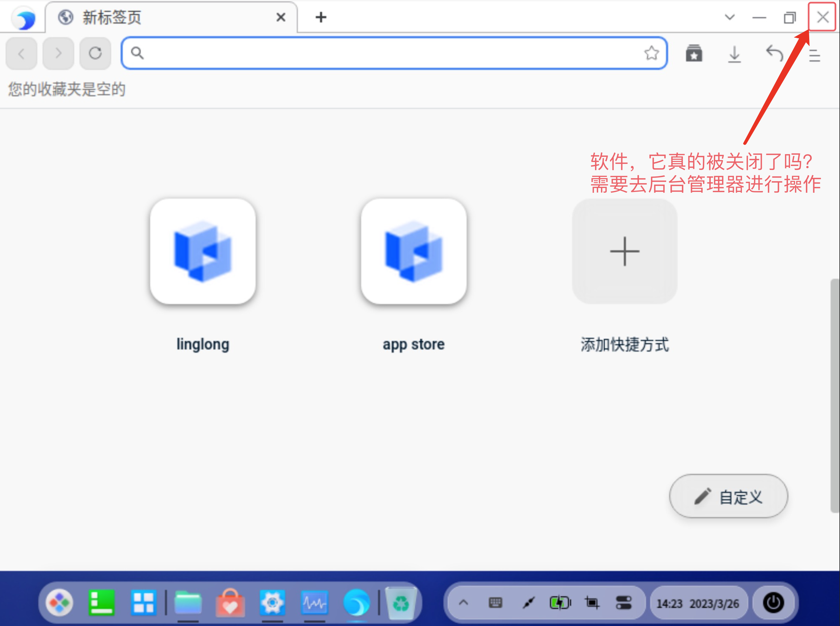Click the page vertical scrollbar
This screenshot has height=626, width=840.
(835, 396)
